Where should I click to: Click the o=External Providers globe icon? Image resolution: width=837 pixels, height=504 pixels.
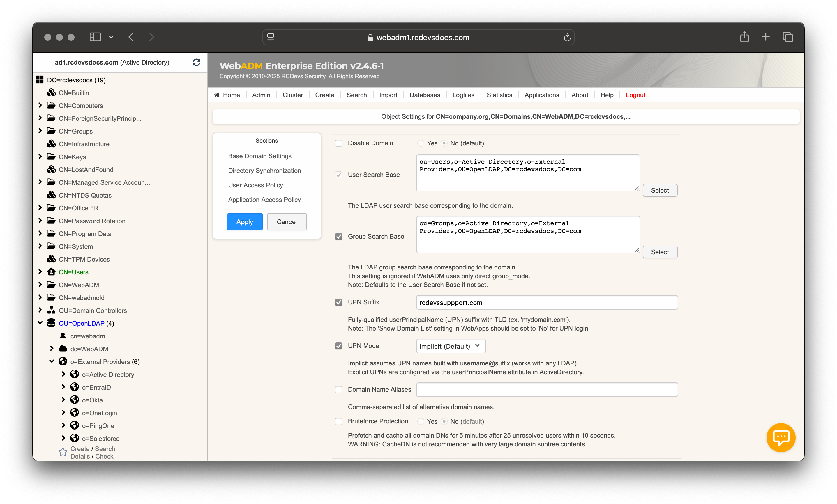pos(63,361)
